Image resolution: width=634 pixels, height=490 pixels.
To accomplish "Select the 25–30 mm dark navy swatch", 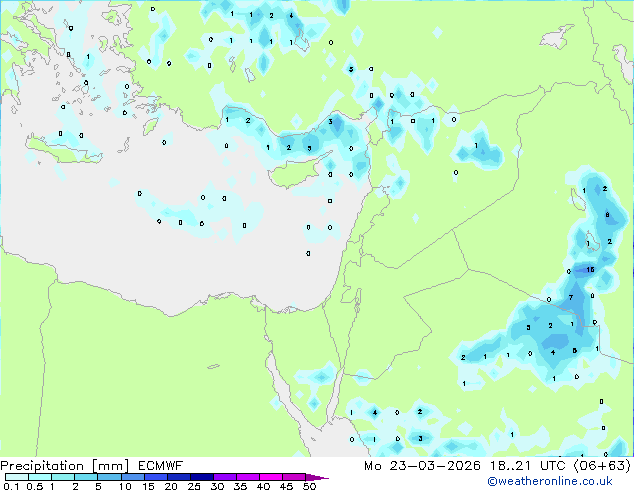I will coord(201,477).
